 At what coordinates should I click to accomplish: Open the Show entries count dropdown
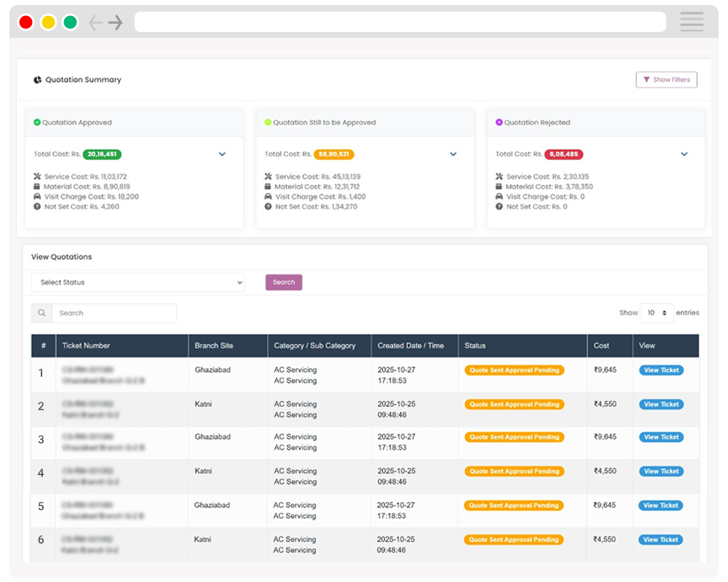tap(656, 313)
